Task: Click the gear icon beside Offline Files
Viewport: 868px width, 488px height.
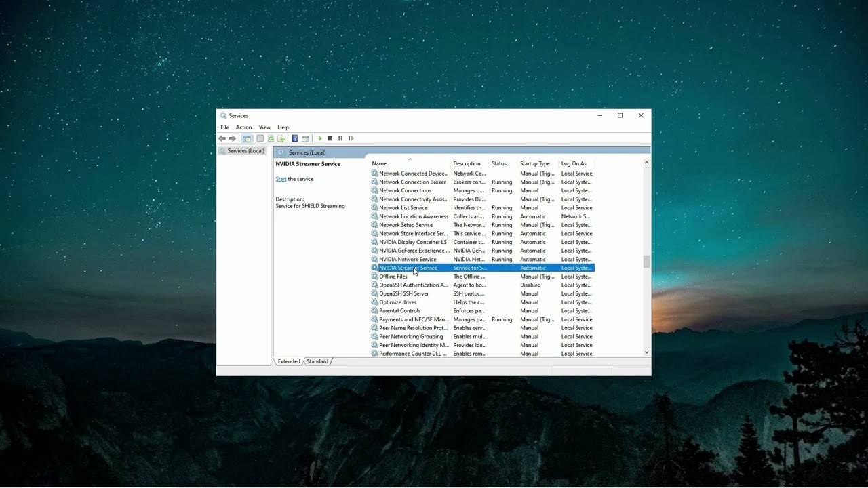Action: (374, 277)
